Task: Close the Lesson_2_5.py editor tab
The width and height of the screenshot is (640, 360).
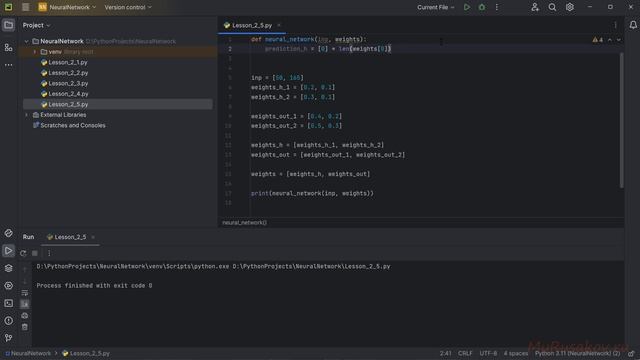Action: click(279, 25)
